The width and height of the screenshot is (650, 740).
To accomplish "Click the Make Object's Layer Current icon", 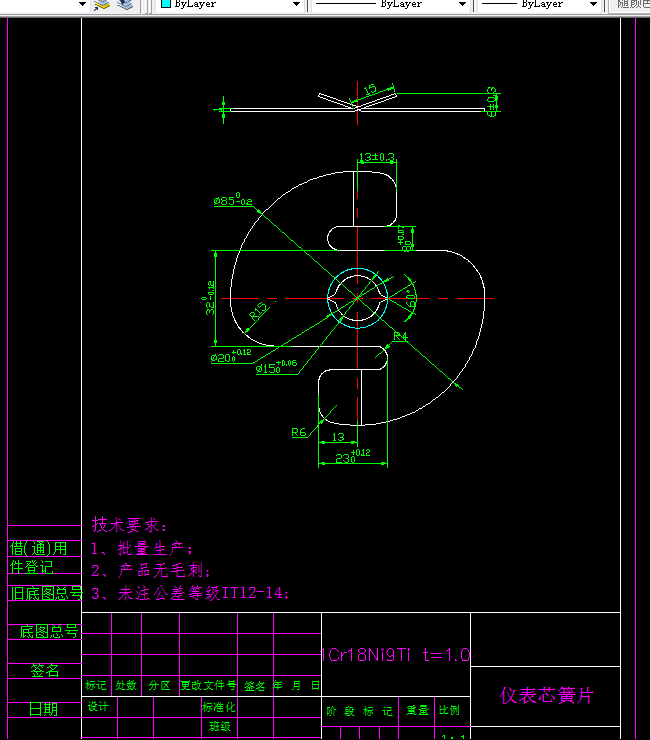I will pyautogui.click(x=101, y=5).
